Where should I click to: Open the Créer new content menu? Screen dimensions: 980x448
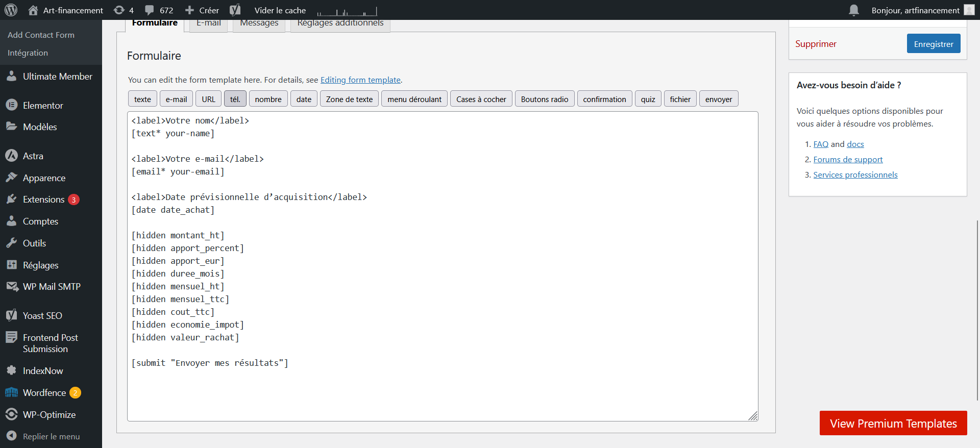[x=202, y=10]
